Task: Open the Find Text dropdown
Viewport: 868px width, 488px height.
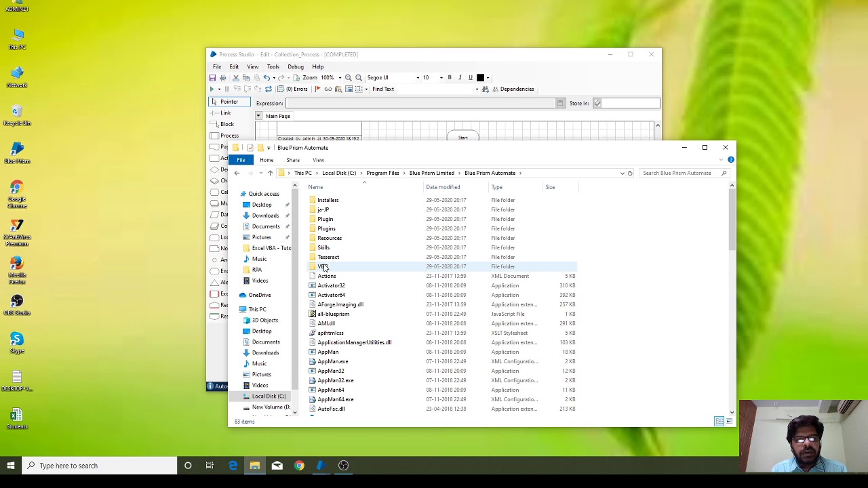Action: [x=477, y=89]
